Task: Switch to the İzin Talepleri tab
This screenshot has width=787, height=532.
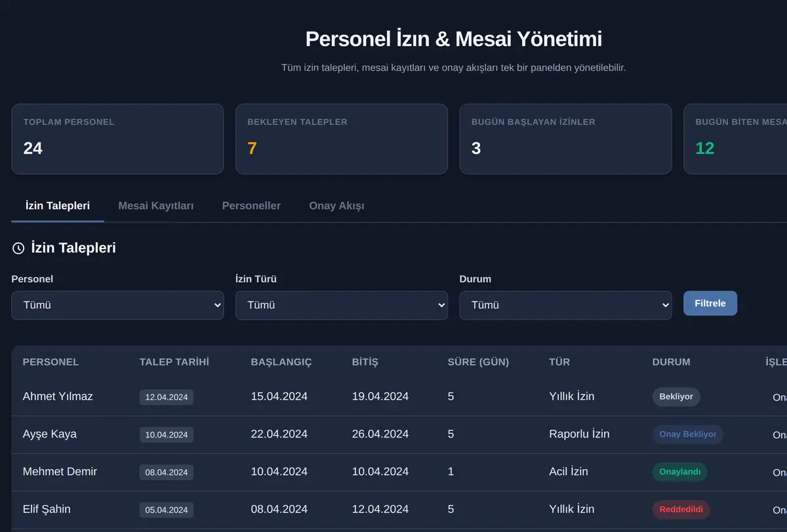Action: [58, 205]
